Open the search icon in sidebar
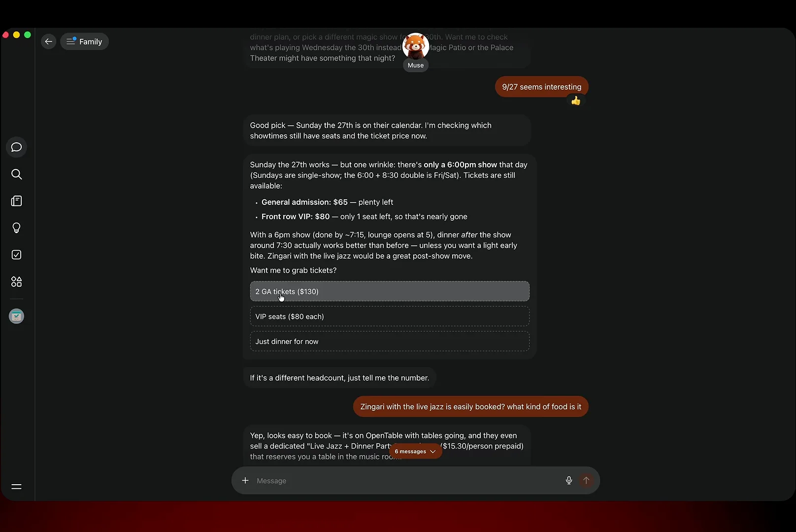The image size is (796, 532). pos(16,174)
